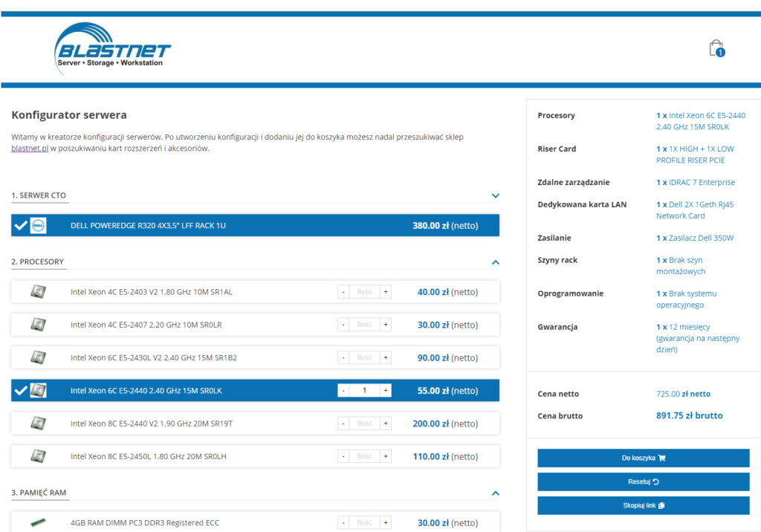Click Dell logo icon on PowerEdge R320 row
The height and width of the screenshot is (532, 761).
tap(39, 226)
